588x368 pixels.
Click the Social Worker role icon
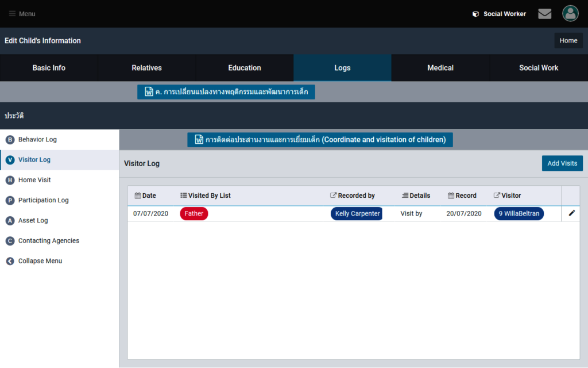475,14
